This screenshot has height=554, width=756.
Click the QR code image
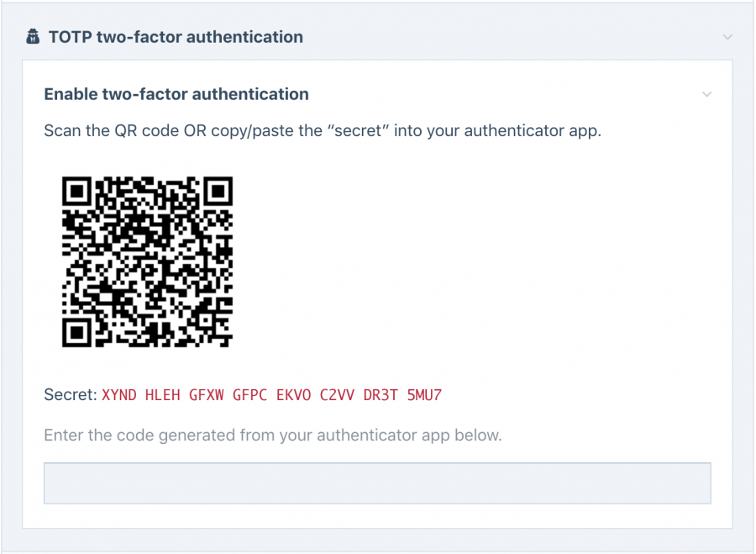pos(148,261)
